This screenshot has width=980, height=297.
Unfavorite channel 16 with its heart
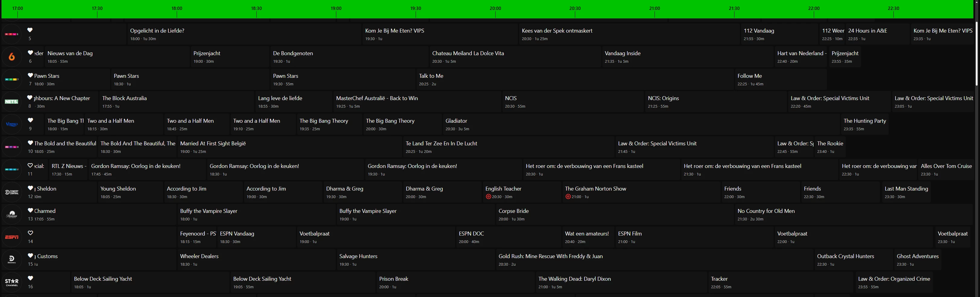pos(30,278)
